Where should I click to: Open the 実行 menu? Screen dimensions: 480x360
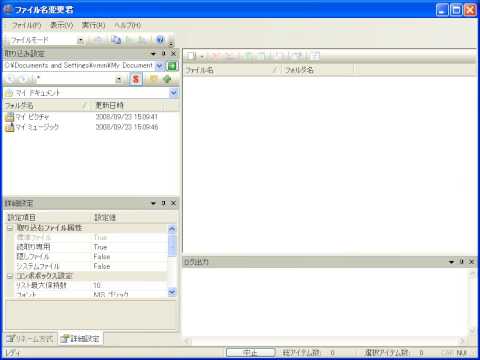(94, 25)
